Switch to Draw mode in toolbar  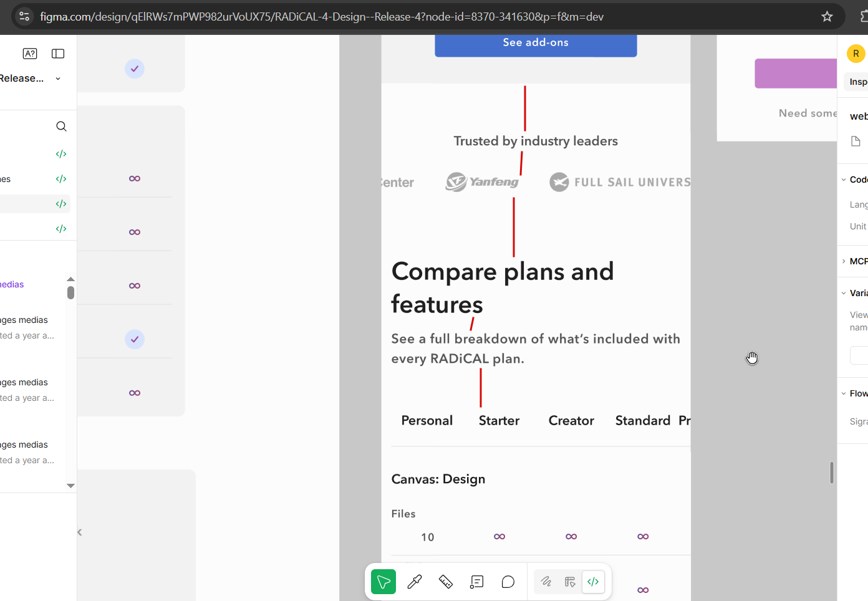(x=546, y=581)
